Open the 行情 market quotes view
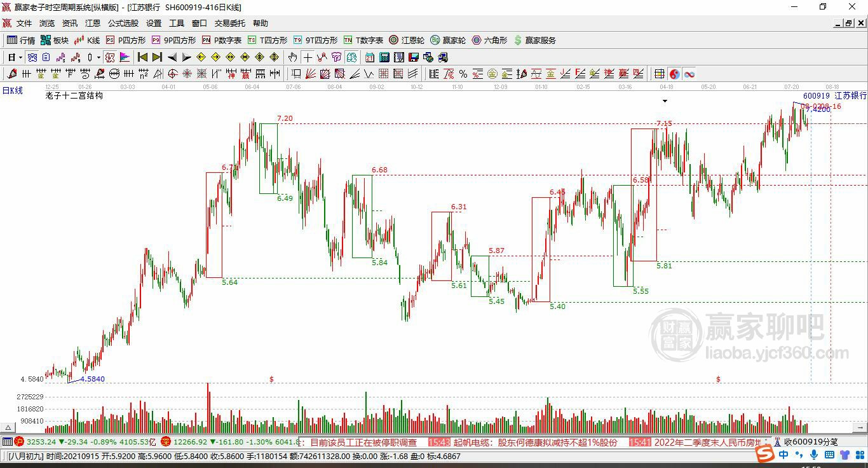The height and width of the screenshot is (468, 868). tap(20, 40)
